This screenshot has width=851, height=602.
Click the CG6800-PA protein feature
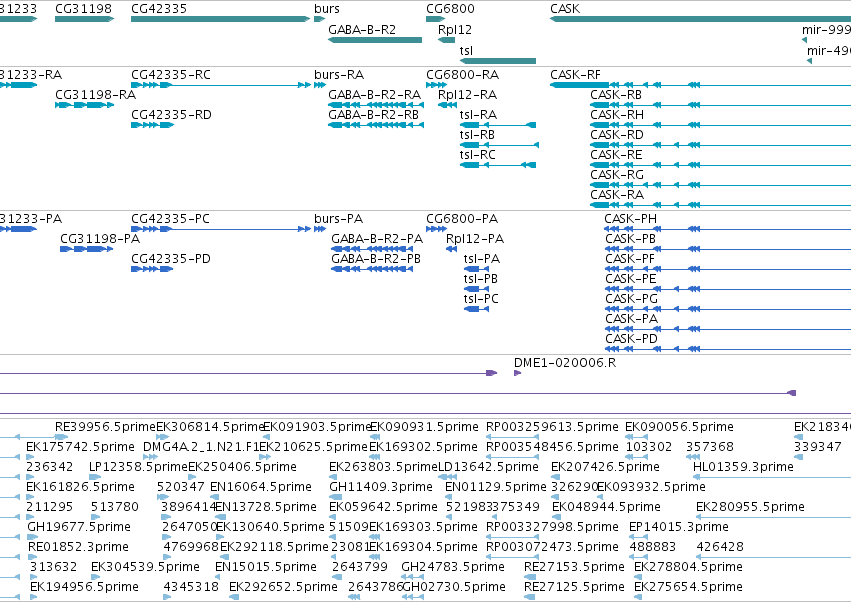click(436, 229)
